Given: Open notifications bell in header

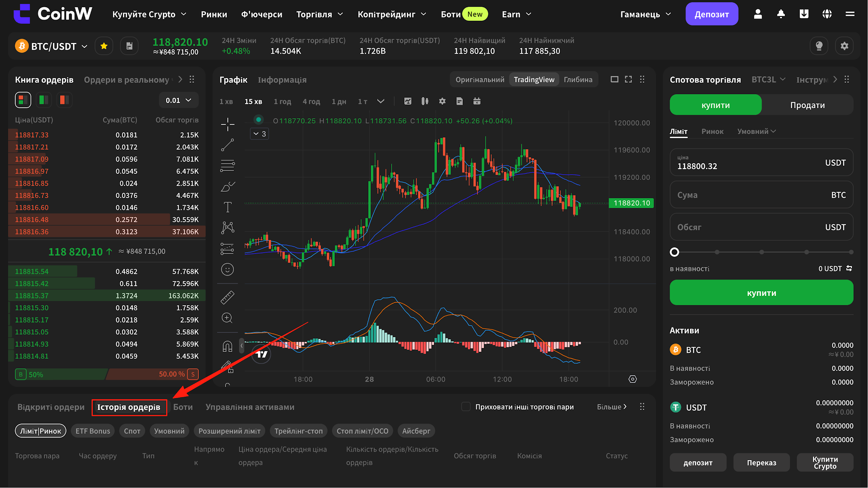Looking at the screenshot, I should (781, 14).
